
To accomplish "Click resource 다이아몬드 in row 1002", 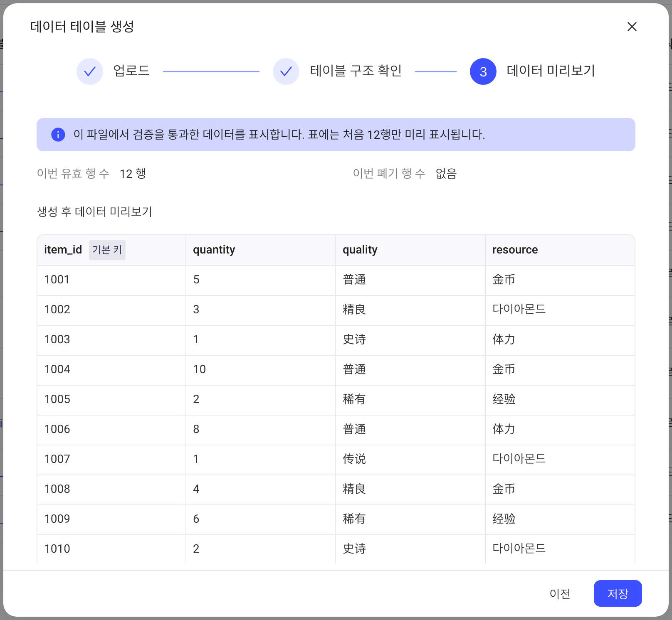I will click(519, 309).
